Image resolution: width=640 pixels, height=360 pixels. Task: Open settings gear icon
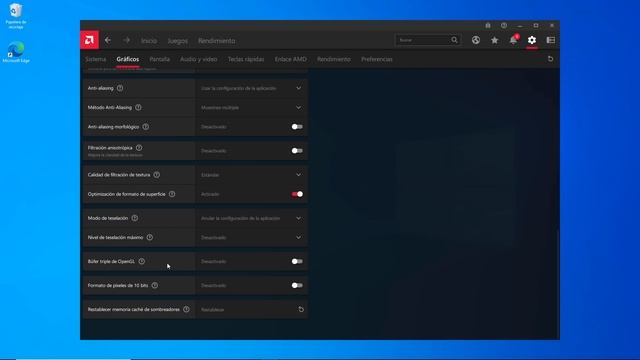(531, 40)
